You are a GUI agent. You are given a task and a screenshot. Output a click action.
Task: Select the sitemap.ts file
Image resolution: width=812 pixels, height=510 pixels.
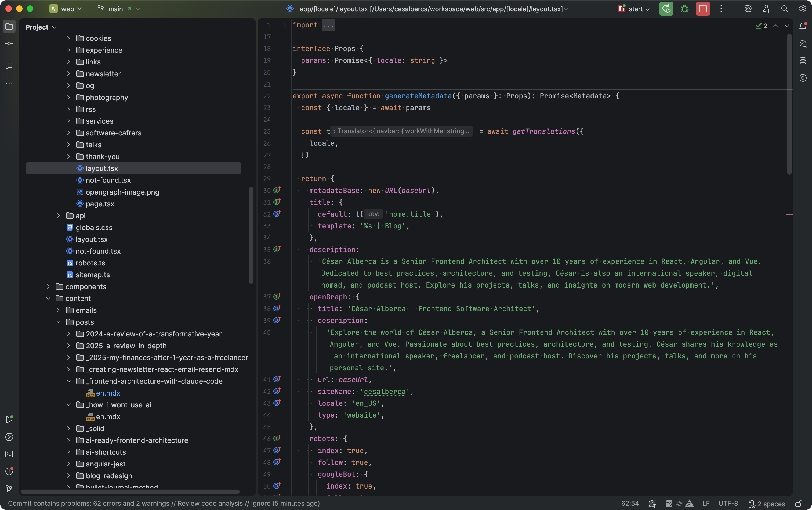(x=92, y=275)
